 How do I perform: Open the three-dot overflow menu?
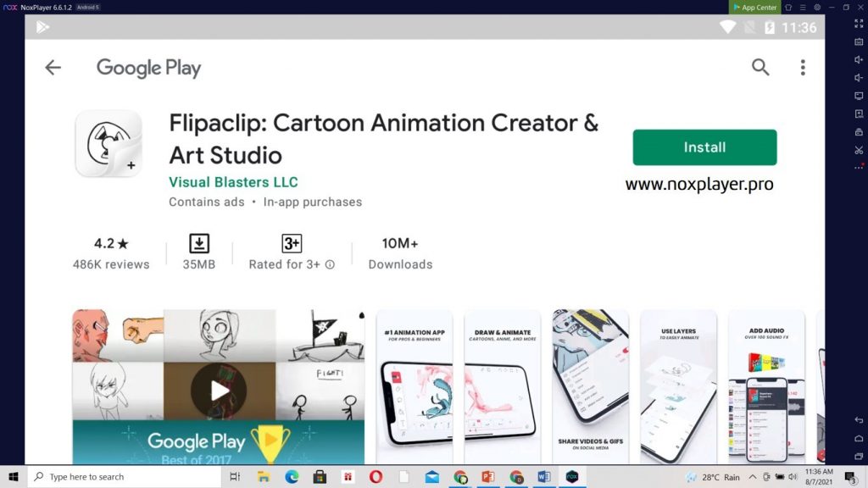tap(803, 68)
